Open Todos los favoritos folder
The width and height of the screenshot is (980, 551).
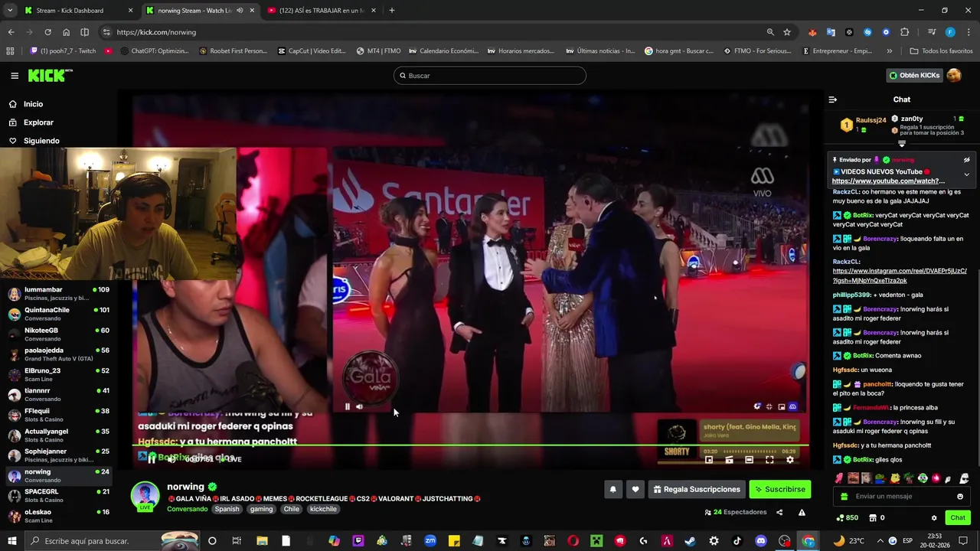tap(941, 51)
